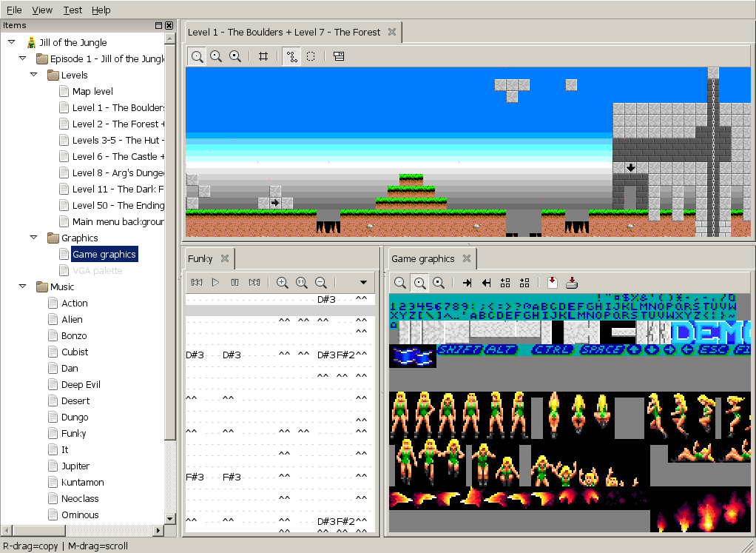Switch to dashed-rectangle selection mode
The height and width of the screenshot is (553, 756).
(x=311, y=56)
